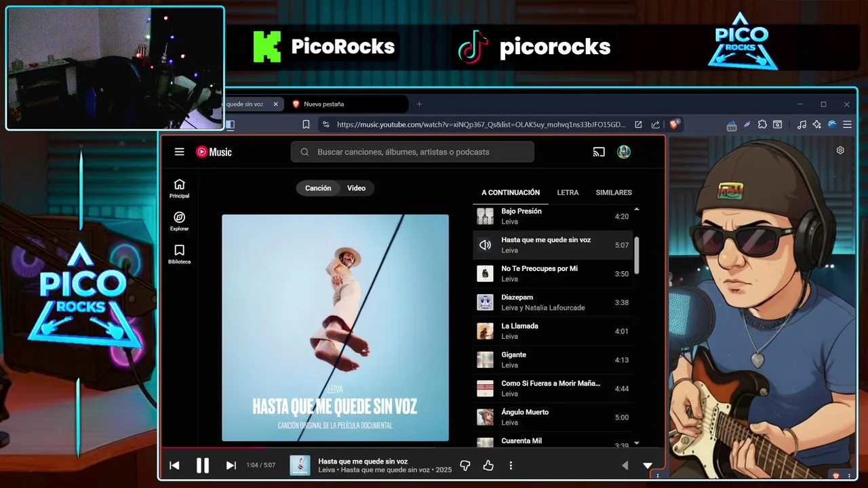Click the left-pointing triangle in player bar
Screen dimensions: 868x488
(625, 466)
